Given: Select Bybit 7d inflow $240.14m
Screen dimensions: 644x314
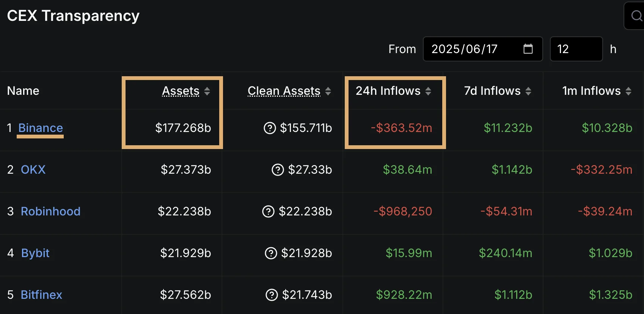Looking at the screenshot, I should 506,253.
